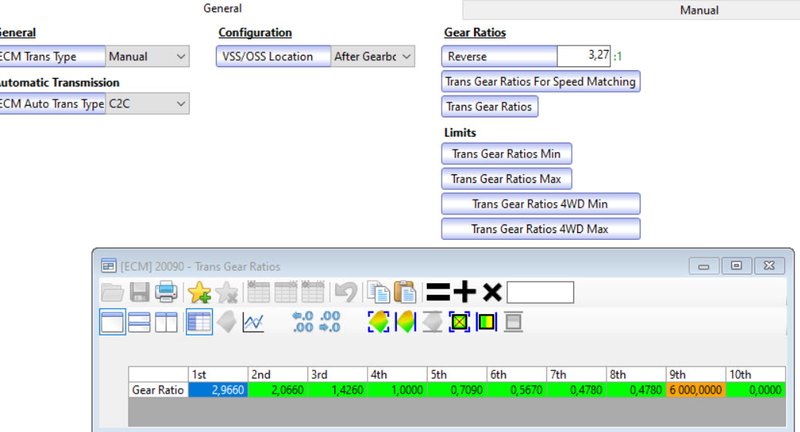This screenshot has height=432, width=800.
Task: Click the 5th column header
Action: tap(457, 374)
